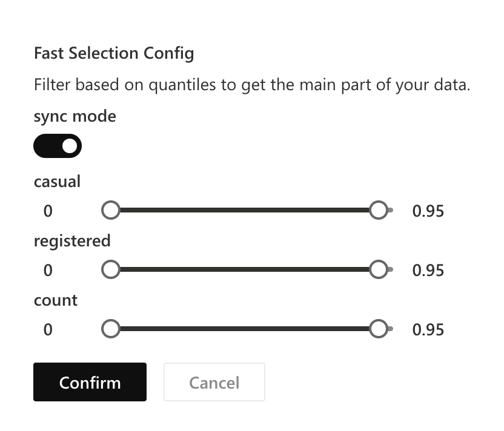Image resolution: width=504 pixels, height=431 pixels.
Task: Click the casual slider's right handle
Action: tap(379, 211)
